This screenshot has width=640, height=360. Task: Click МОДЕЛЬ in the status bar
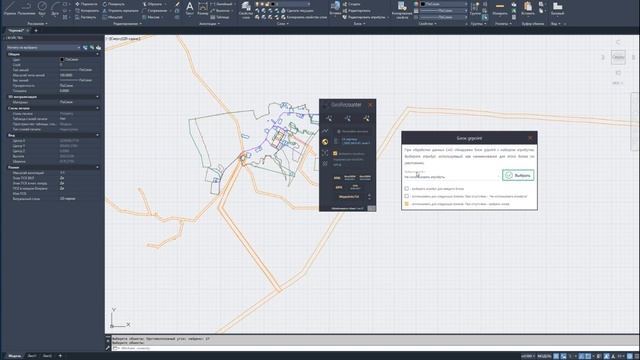pos(544,356)
